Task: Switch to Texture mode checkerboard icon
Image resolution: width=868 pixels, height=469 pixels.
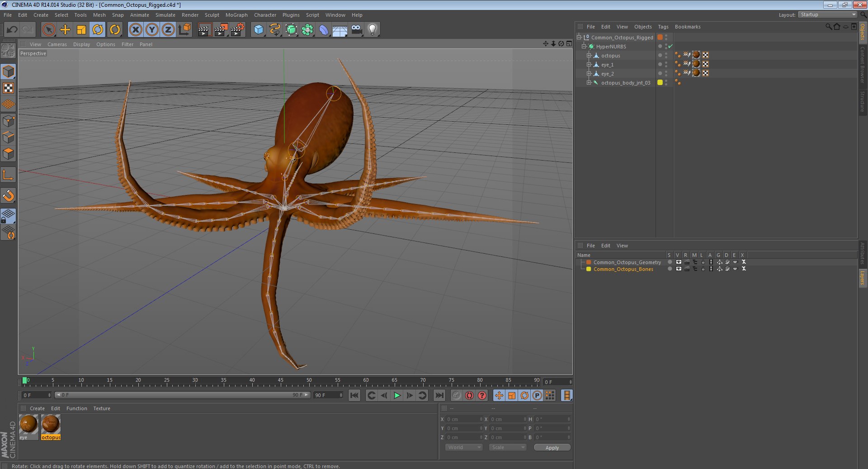Action: (x=8, y=88)
